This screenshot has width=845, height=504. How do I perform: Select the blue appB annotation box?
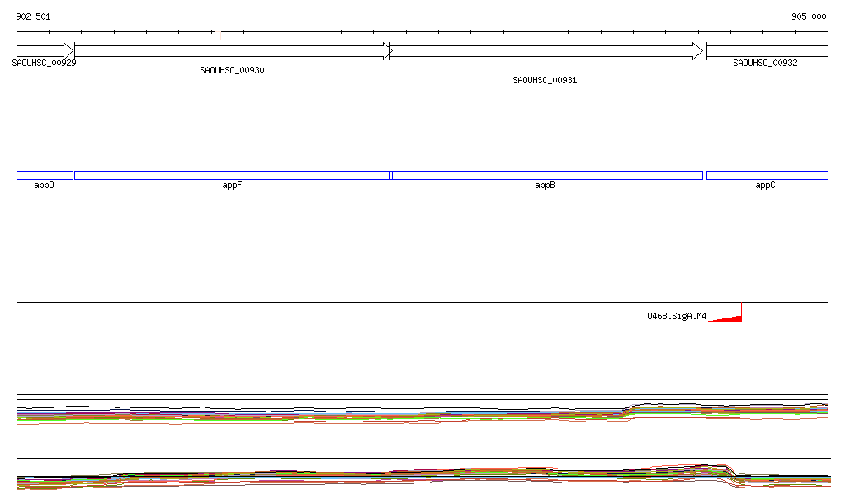[x=546, y=175]
